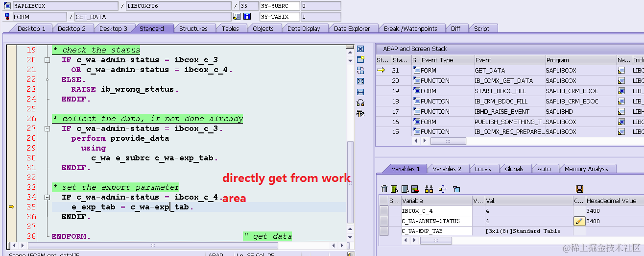Click the SY-TABIX field in header
Screen dimensions: 644x256
point(279,17)
